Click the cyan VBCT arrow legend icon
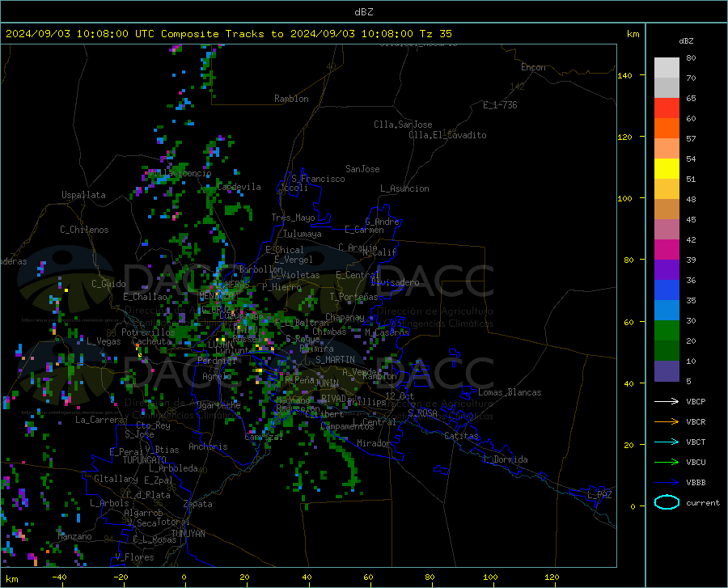The height and width of the screenshot is (588, 728). [667, 442]
